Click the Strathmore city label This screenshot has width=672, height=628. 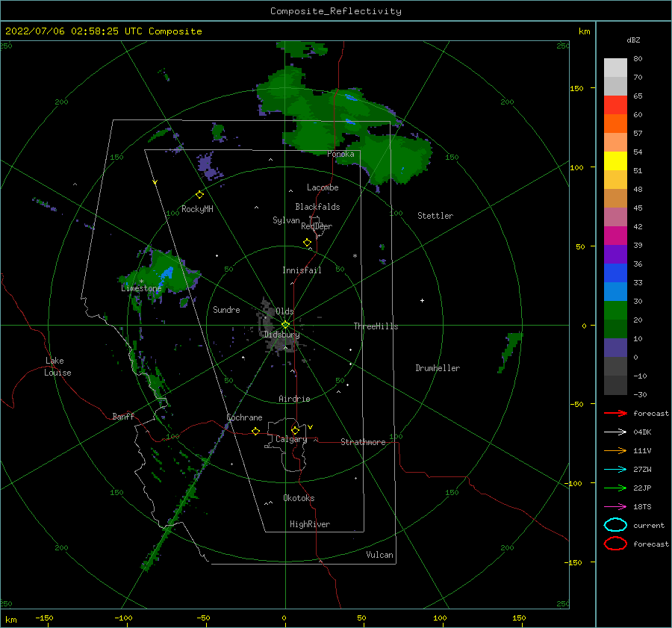(363, 442)
